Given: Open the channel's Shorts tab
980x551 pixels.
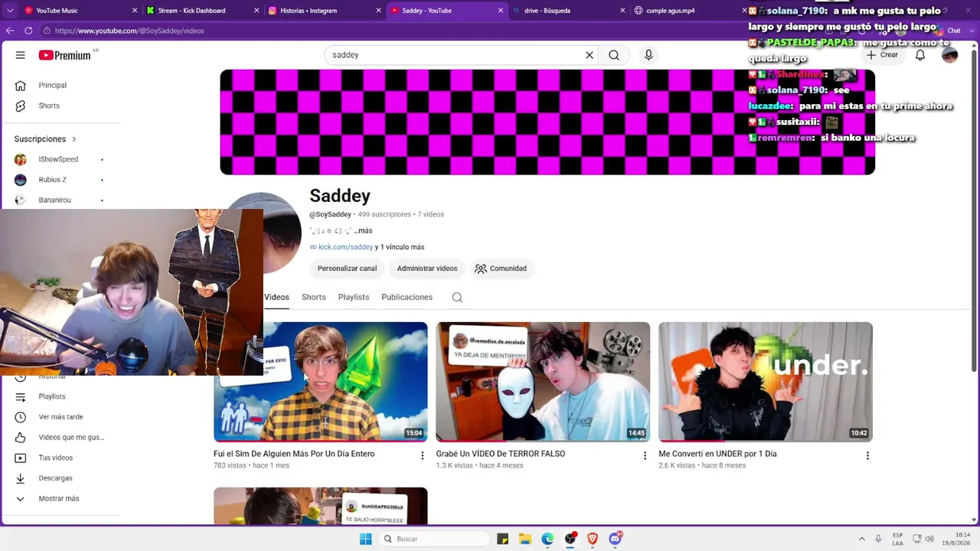Looking at the screenshot, I should point(314,297).
